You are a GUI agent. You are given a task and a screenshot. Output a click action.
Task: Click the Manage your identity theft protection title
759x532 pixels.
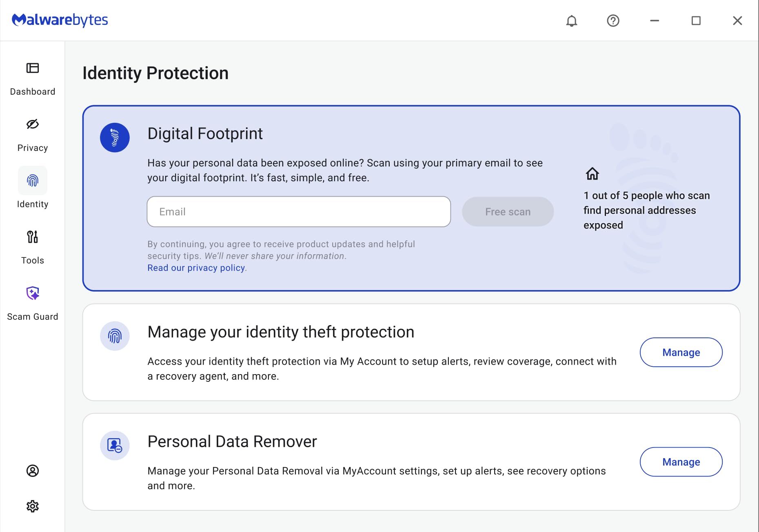pyautogui.click(x=281, y=332)
